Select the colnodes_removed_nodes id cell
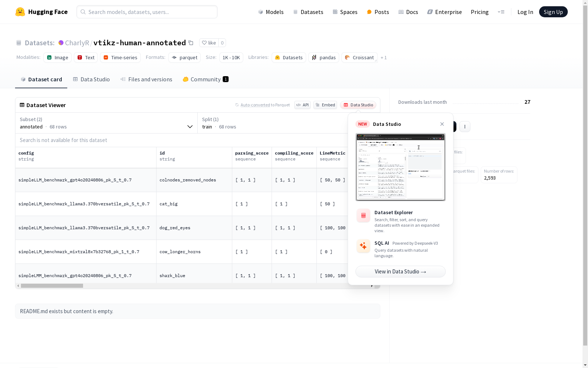Viewport: 588px width, 368px height. pyautogui.click(x=194, y=180)
